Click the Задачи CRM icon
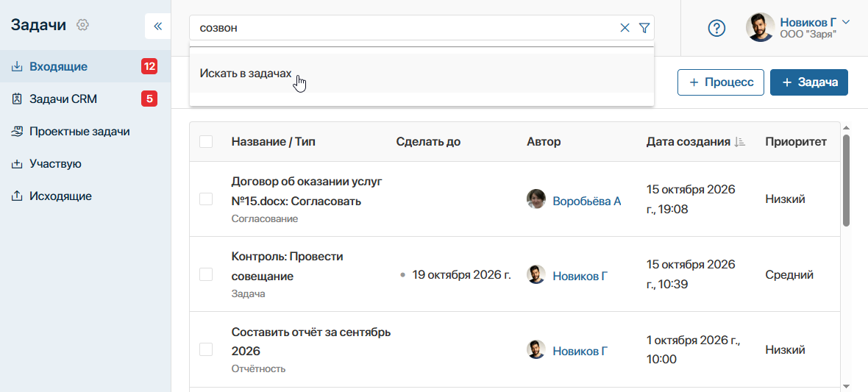Image resolution: width=868 pixels, height=392 pixels. pyautogui.click(x=17, y=99)
